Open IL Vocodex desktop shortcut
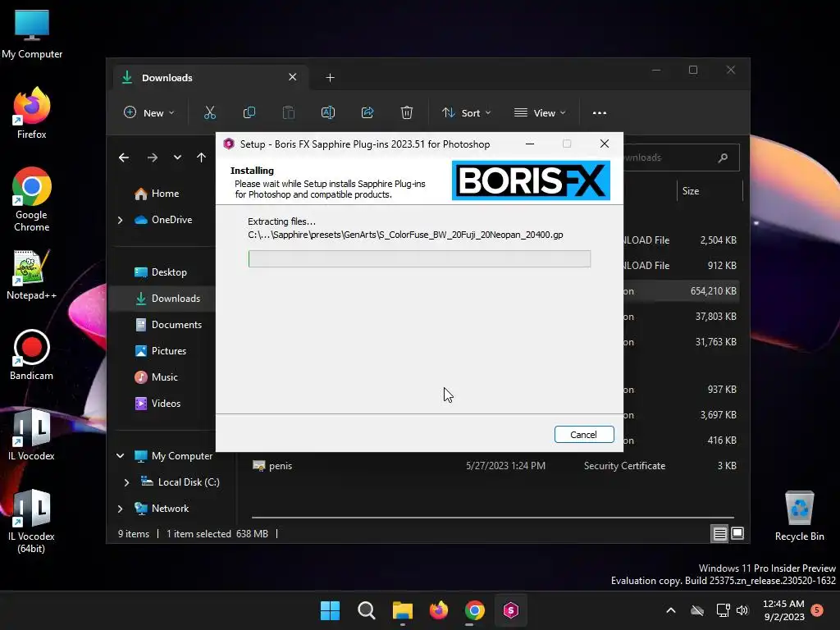The image size is (840, 630). [x=32, y=435]
